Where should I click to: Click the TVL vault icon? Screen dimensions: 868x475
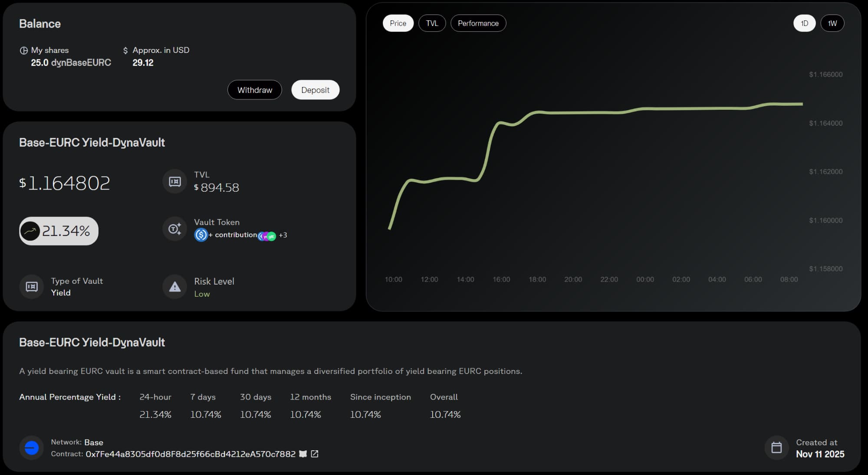(174, 181)
